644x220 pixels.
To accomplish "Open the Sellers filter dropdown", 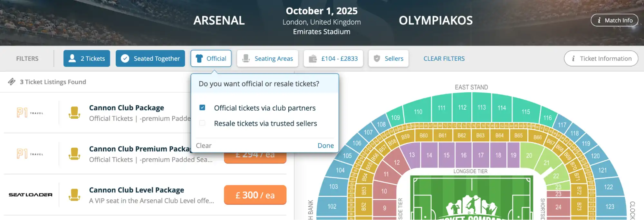I will (389, 58).
